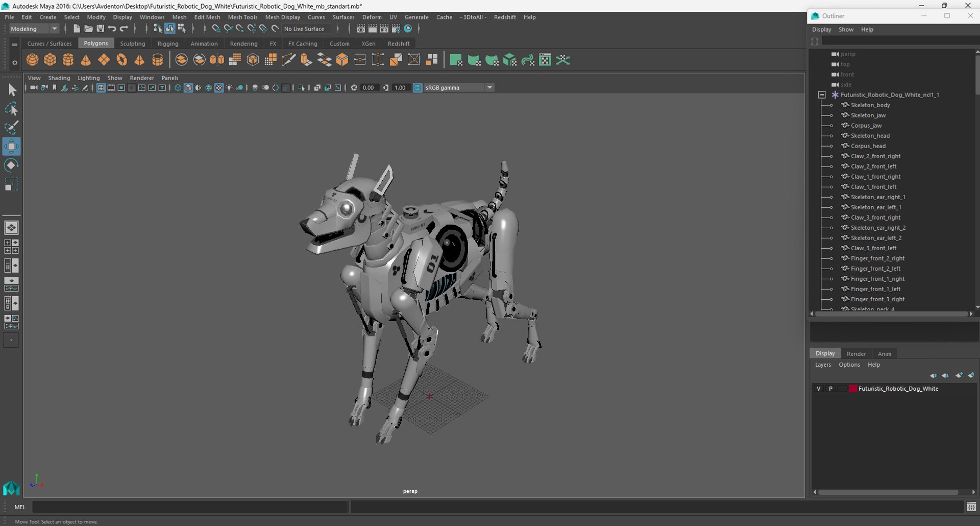Screen dimensions: 980x526
Task: Open the Redshift menu
Action: pyautogui.click(x=505, y=17)
